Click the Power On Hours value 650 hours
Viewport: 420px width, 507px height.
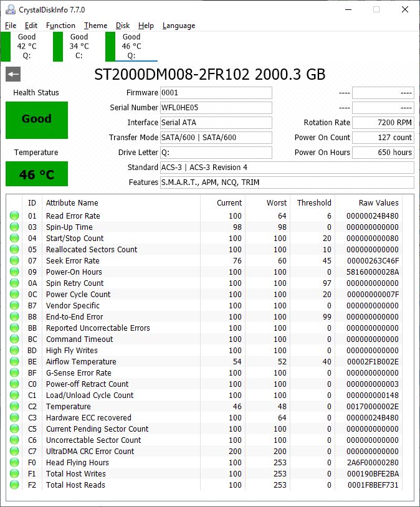[383, 153]
